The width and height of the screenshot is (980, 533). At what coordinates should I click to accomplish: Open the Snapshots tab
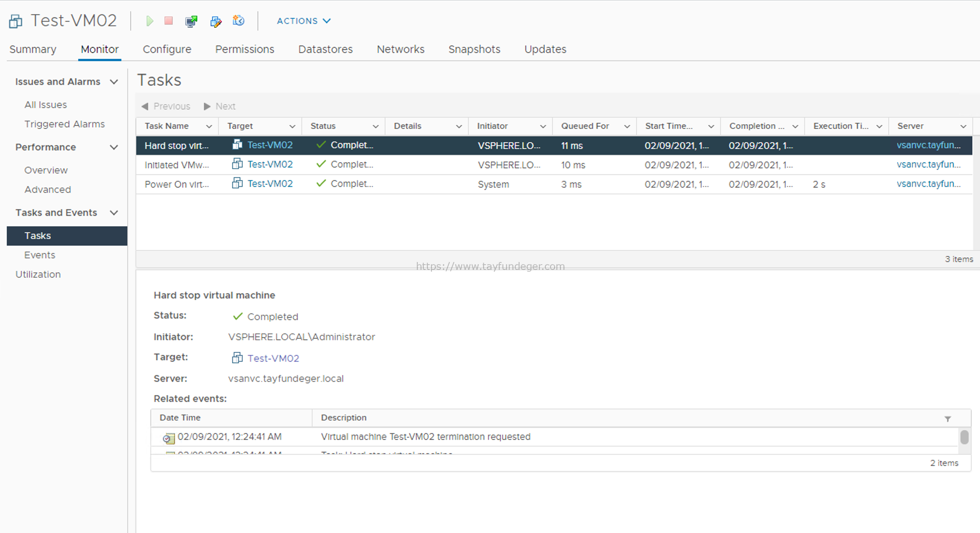(x=474, y=49)
